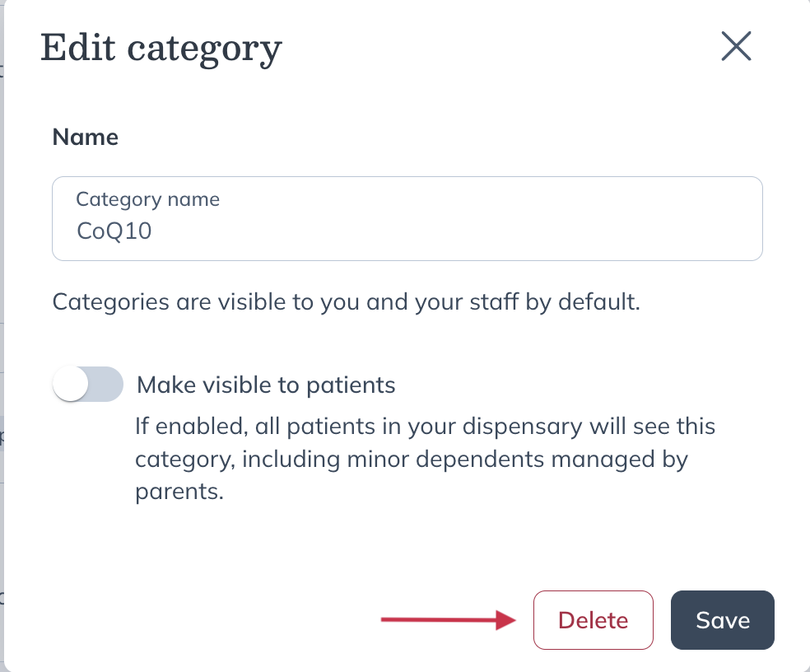The width and height of the screenshot is (810, 672).
Task: Delete the CoQ10 category
Action: (x=593, y=620)
